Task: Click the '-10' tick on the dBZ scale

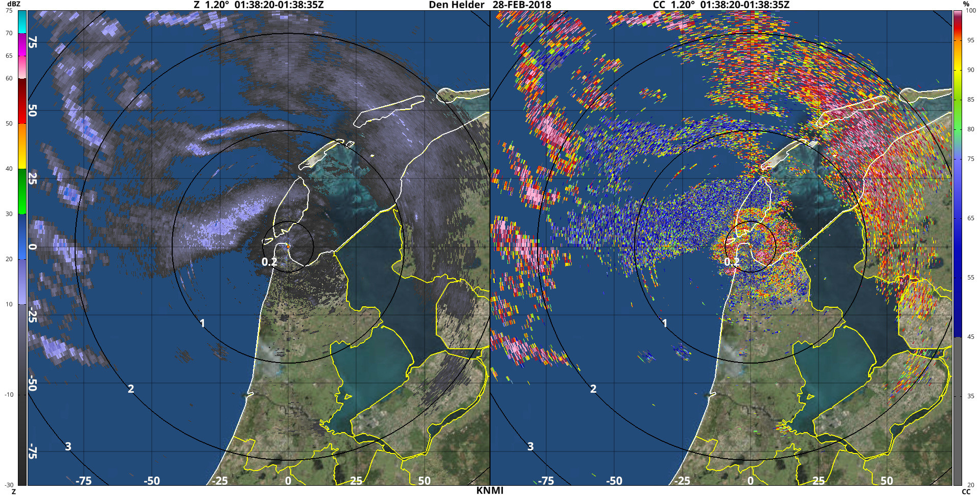Action: pos(9,395)
